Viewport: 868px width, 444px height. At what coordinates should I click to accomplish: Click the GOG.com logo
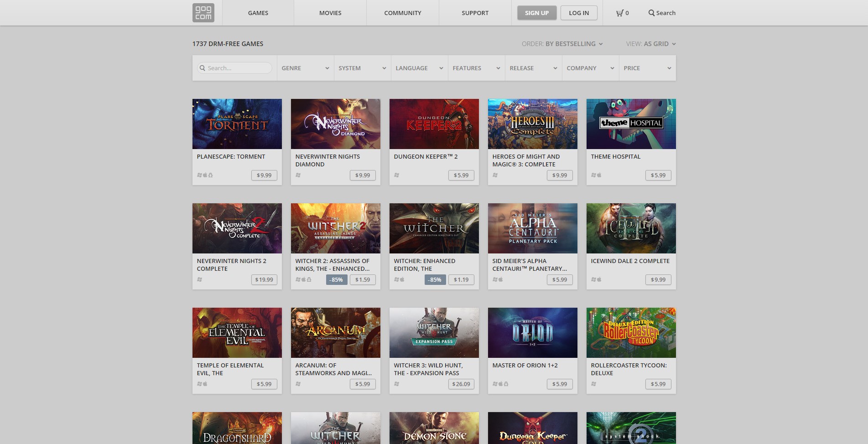(x=204, y=13)
